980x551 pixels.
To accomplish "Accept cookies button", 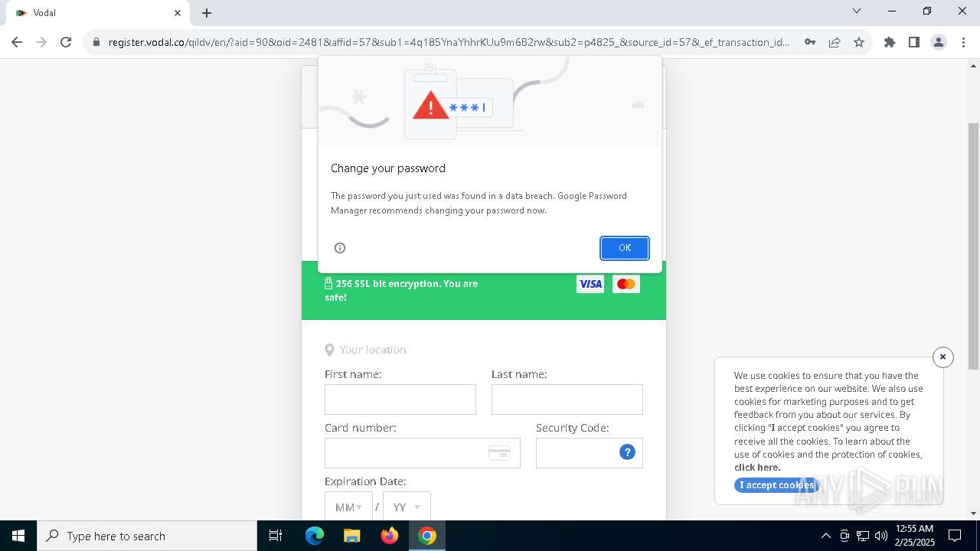I will tap(776, 485).
